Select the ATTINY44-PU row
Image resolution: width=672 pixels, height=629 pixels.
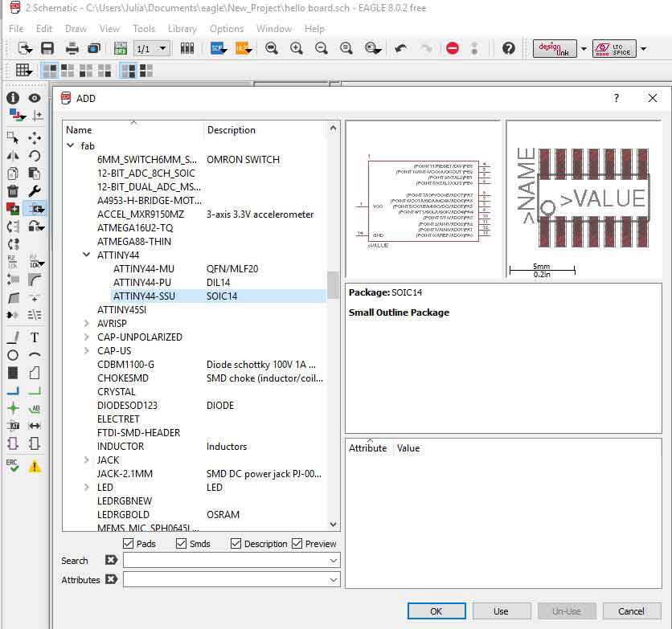click(x=219, y=282)
